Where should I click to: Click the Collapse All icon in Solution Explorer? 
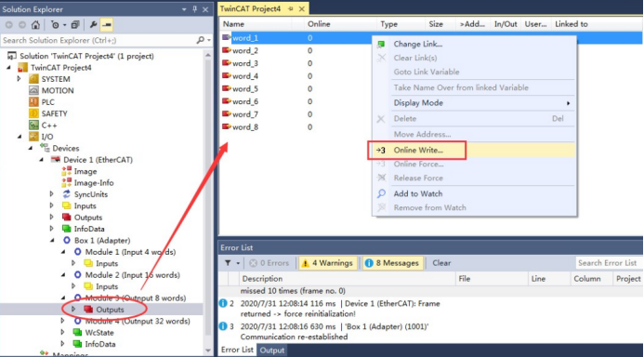pos(74,25)
